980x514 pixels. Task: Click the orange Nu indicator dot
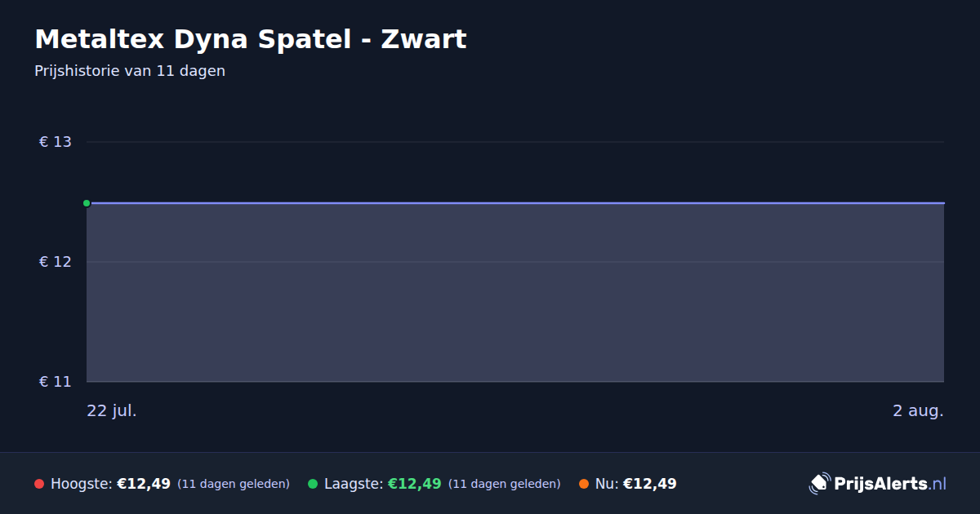coord(584,484)
